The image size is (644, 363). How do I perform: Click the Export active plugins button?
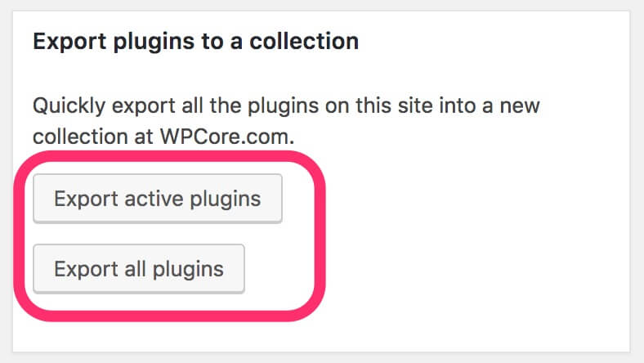pyautogui.click(x=158, y=199)
